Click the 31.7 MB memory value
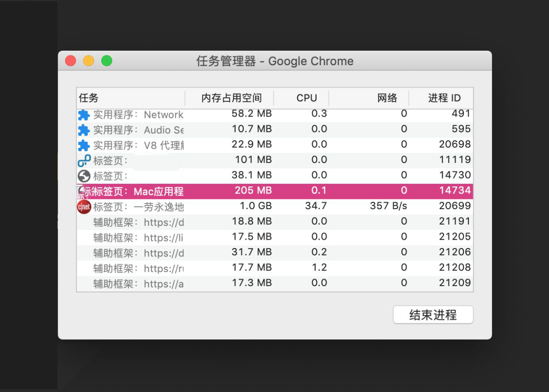This screenshot has width=549, height=392. pyautogui.click(x=251, y=252)
